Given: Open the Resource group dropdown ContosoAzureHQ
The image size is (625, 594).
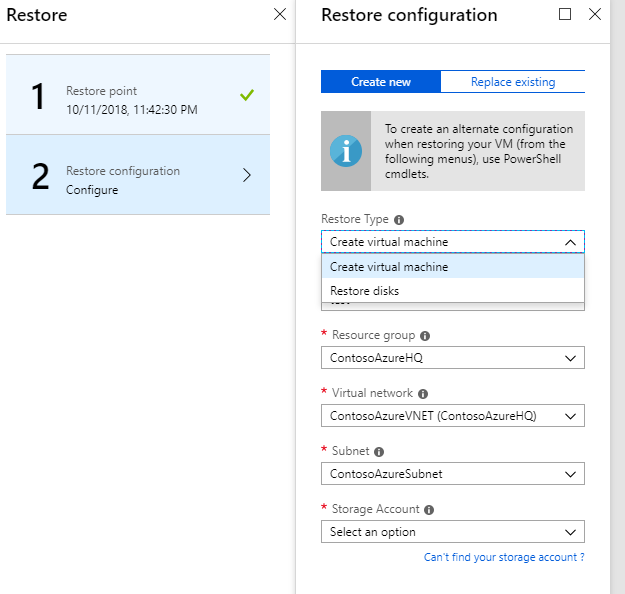Looking at the screenshot, I should [453, 358].
